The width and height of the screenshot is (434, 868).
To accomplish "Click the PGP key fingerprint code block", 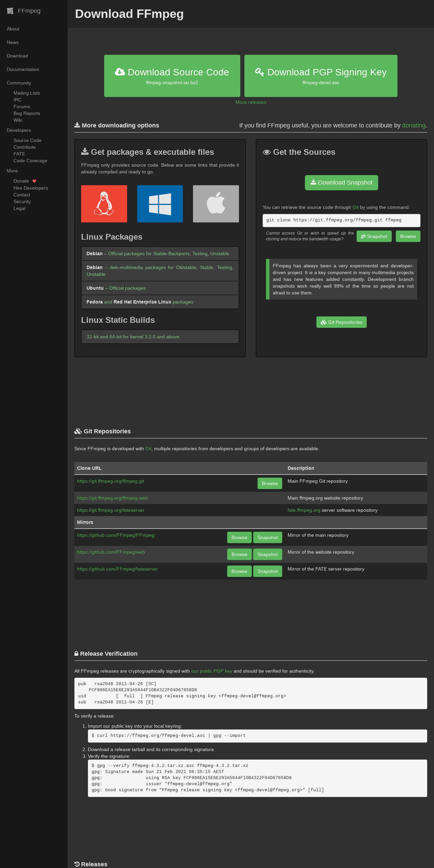I will [x=251, y=693].
